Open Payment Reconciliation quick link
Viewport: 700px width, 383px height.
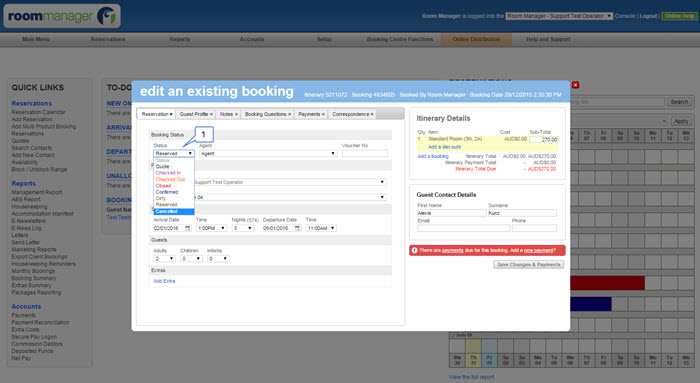pos(40,323)
